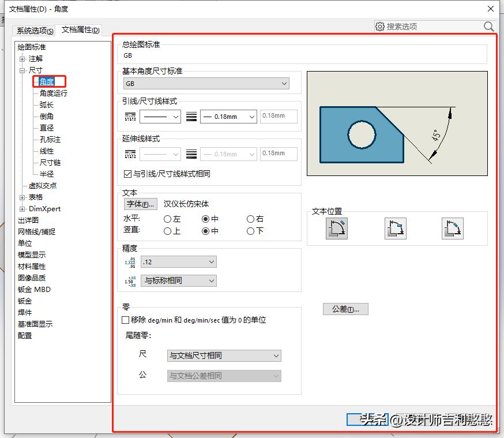Set horizontal text alignment to 右
This screenshot has height=438, width=504.
(x=249, y=219)
